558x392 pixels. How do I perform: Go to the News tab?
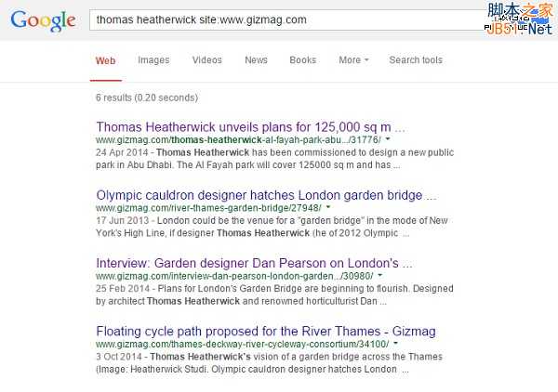coord(256,60)
